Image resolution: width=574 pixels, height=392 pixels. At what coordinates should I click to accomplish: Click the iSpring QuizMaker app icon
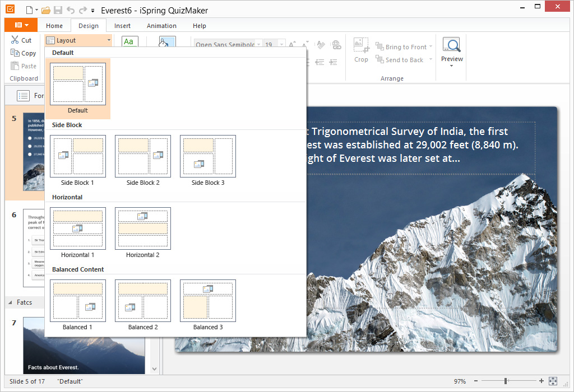point(10,9)
